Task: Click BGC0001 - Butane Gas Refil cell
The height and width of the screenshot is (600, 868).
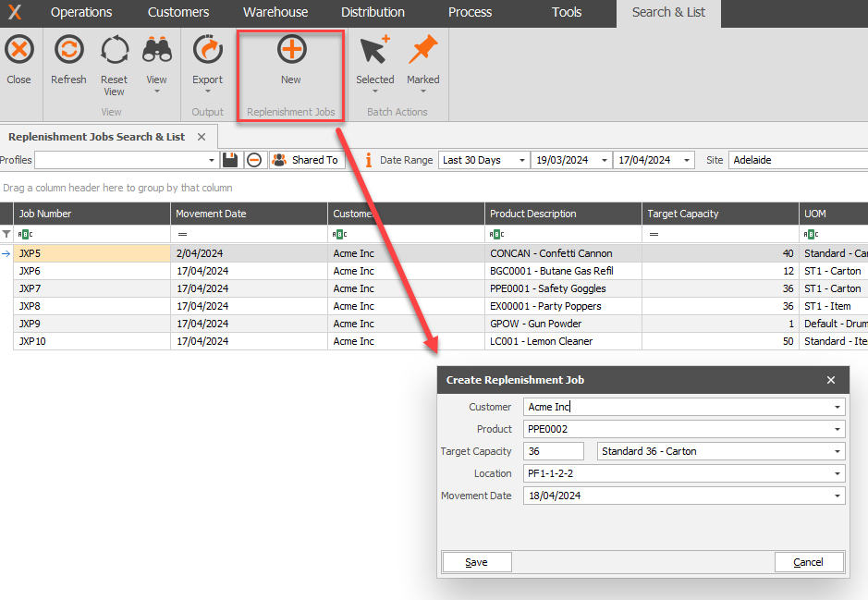Action: (563, 271)
